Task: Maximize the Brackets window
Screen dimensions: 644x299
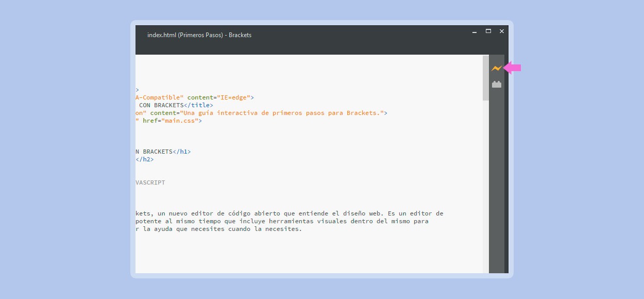Action: click(488, 31)
